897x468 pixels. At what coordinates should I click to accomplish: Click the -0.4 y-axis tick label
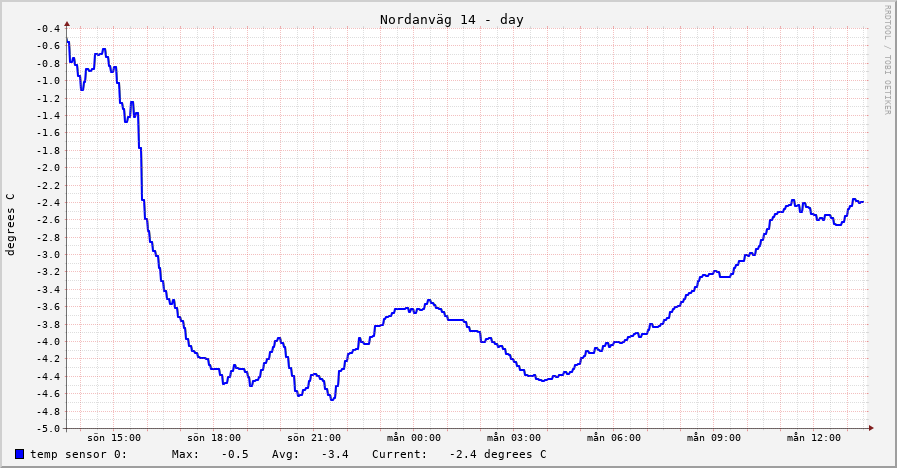click(48, 28)
